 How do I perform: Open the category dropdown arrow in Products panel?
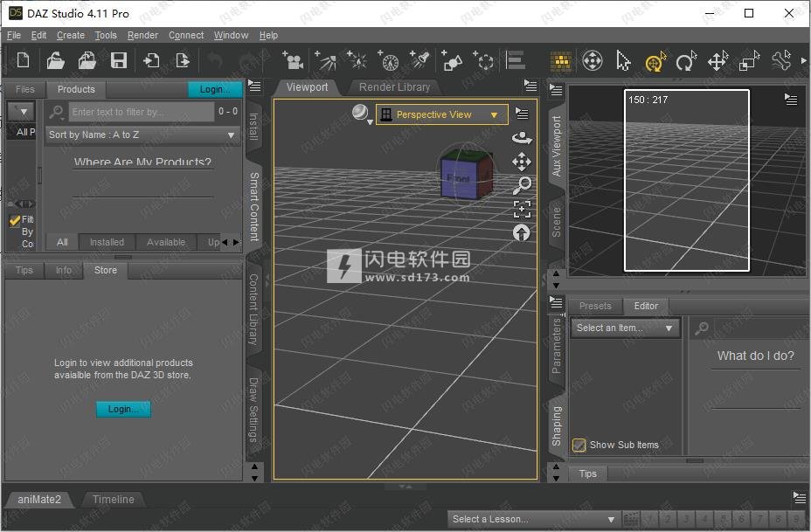click(21, 111)
